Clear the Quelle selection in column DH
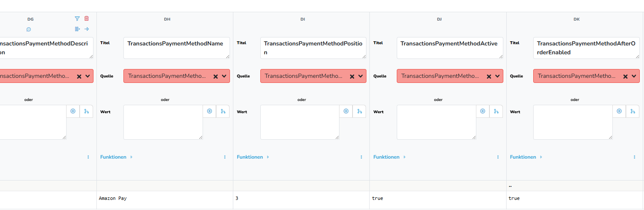This screenshot has height=210, width=644. pos(216,76)
